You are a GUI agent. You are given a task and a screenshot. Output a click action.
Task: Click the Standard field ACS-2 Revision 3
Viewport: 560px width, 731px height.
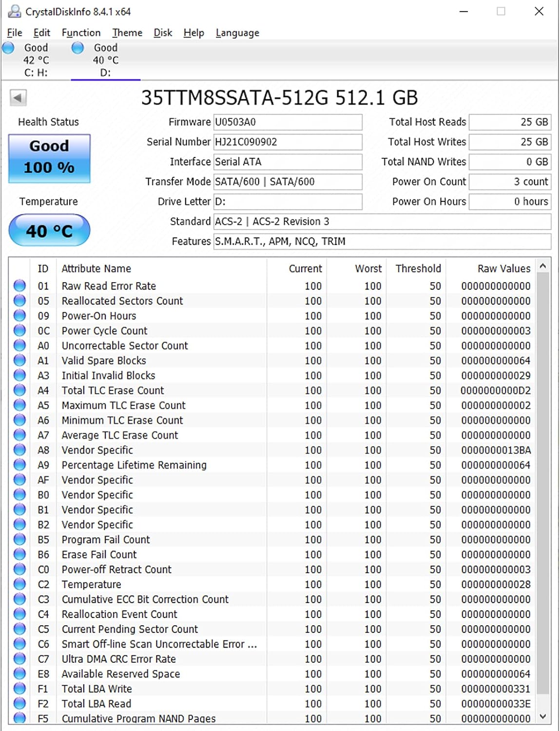tap(382, 221)
